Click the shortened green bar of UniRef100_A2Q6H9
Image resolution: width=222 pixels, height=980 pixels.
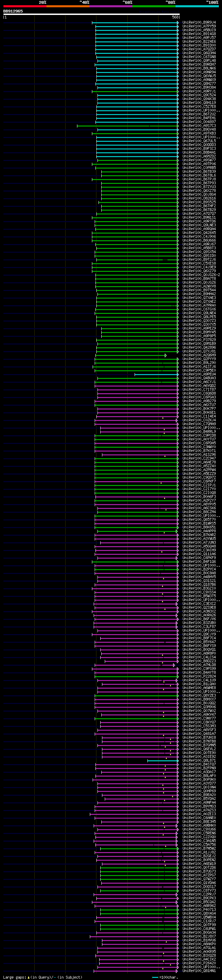coord(131,355)
